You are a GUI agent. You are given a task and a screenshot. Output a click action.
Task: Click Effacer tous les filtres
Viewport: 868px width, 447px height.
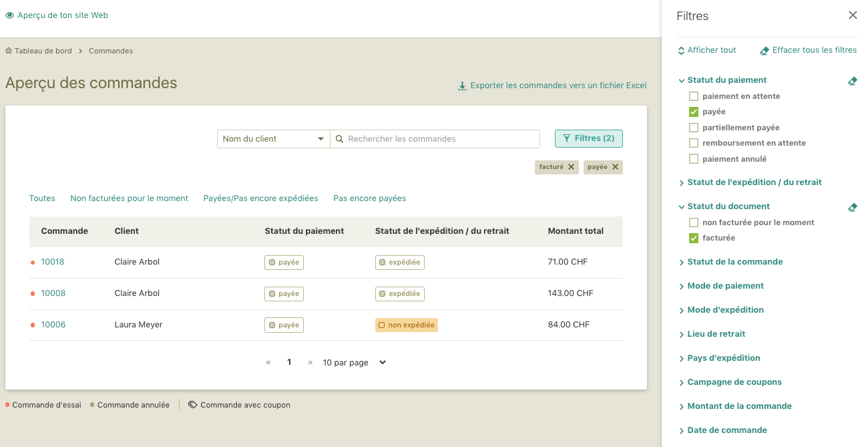815,50
